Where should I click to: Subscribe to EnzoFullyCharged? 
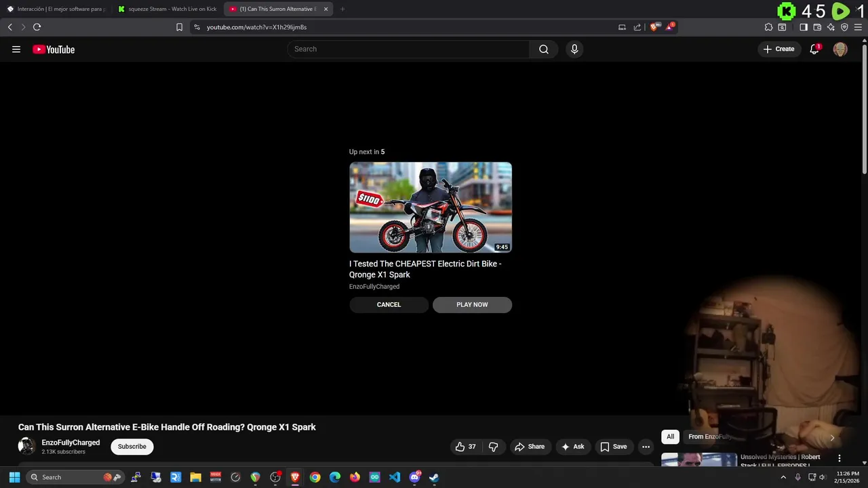[x=132, y=447]
